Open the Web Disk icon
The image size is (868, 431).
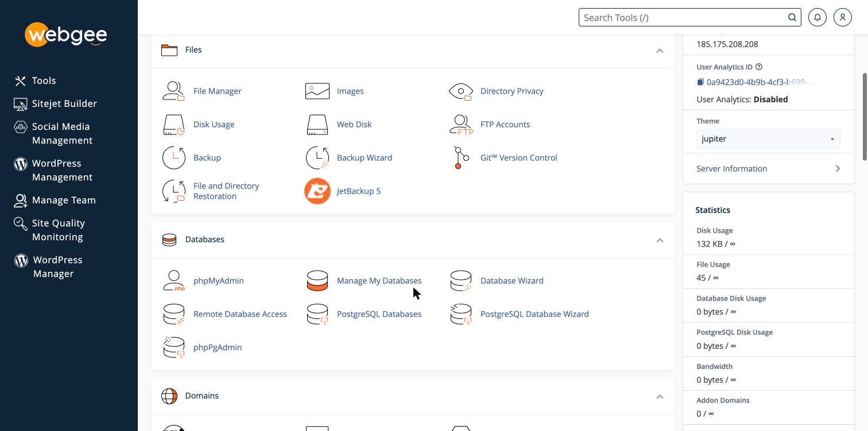pos(317,124)
